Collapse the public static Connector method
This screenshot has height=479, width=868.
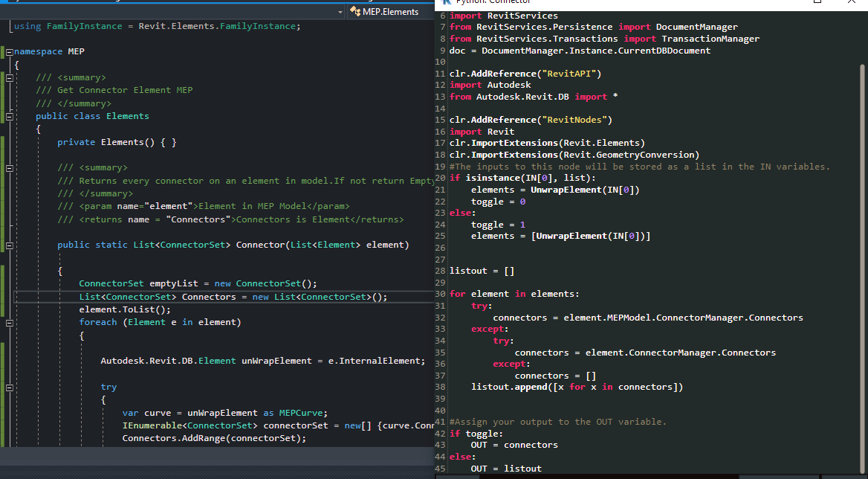click(x=10, y=245)
